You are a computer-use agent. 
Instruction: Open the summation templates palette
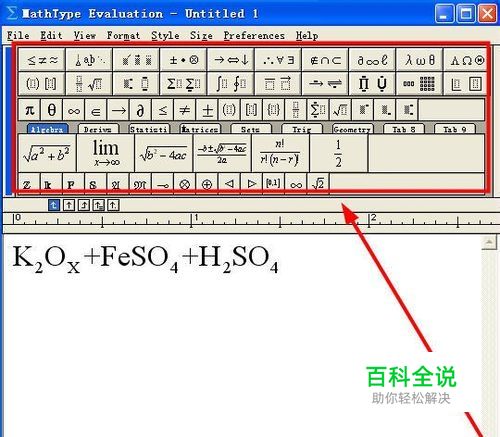point(184,84)
